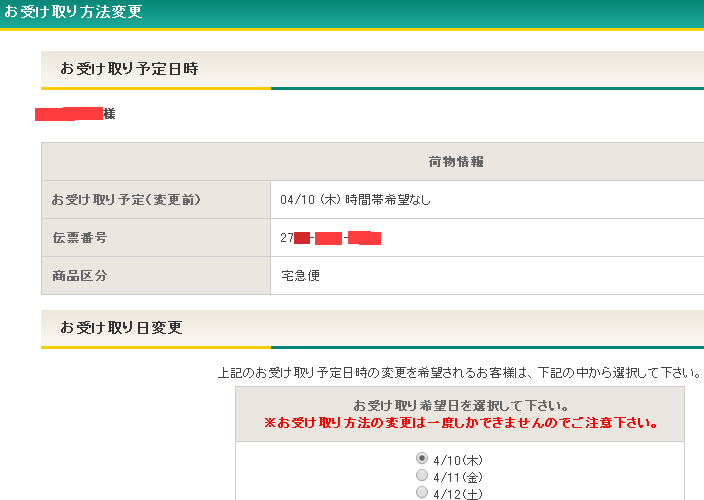Select the 4/10(木) radio button

pyautogui.click(x=421, y=458)
